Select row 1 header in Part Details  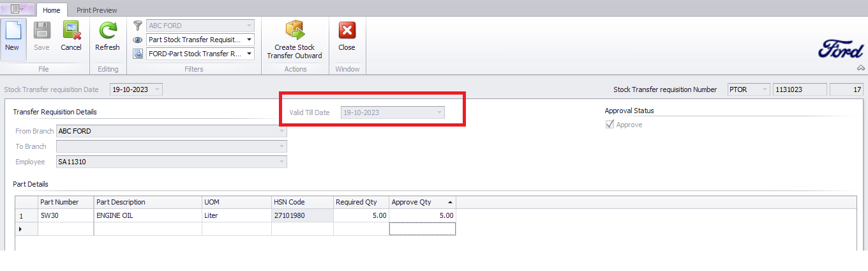click(x=27, y=215)
